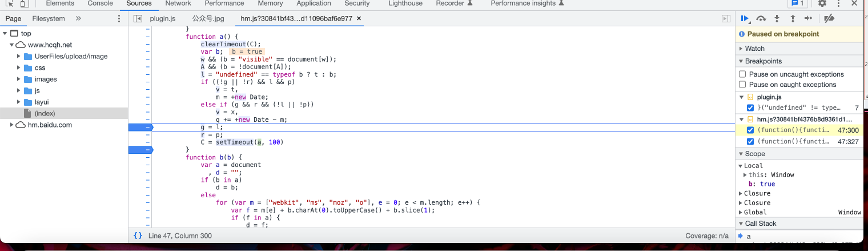868x251 pixels.
Task: Click the 'b: true' local variable
Action: (762, 184)
